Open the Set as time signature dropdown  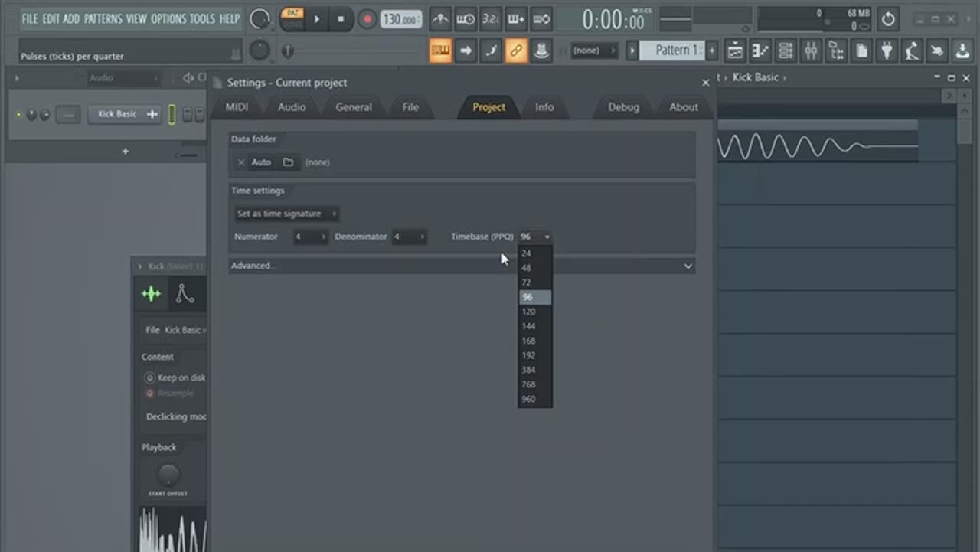pos(286,214)
